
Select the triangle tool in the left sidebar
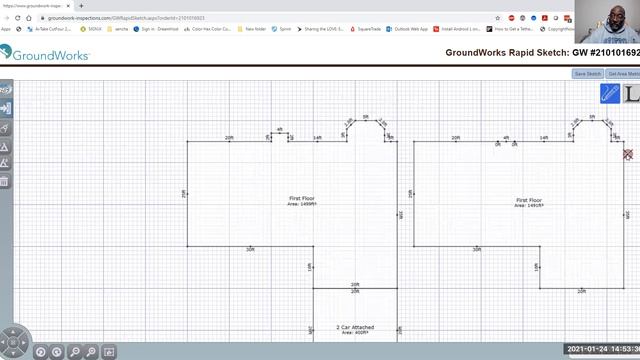click(x=4, y=147)
